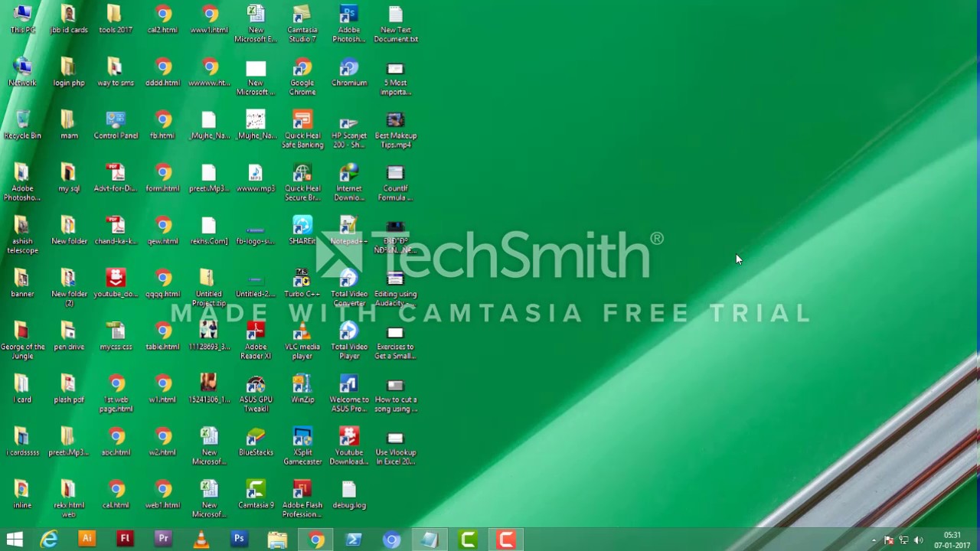Select the www1.html file
This screenshot has height=551, width=980.
209,20
